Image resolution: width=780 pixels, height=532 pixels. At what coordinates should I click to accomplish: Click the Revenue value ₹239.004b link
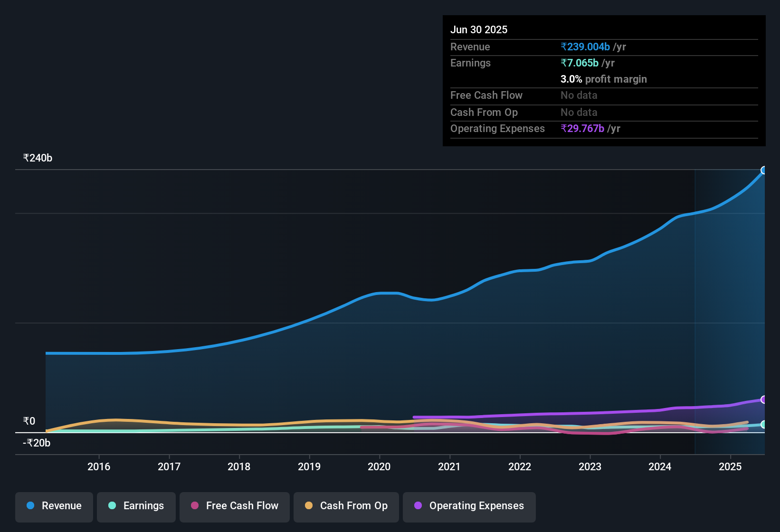tap(585, 47)
